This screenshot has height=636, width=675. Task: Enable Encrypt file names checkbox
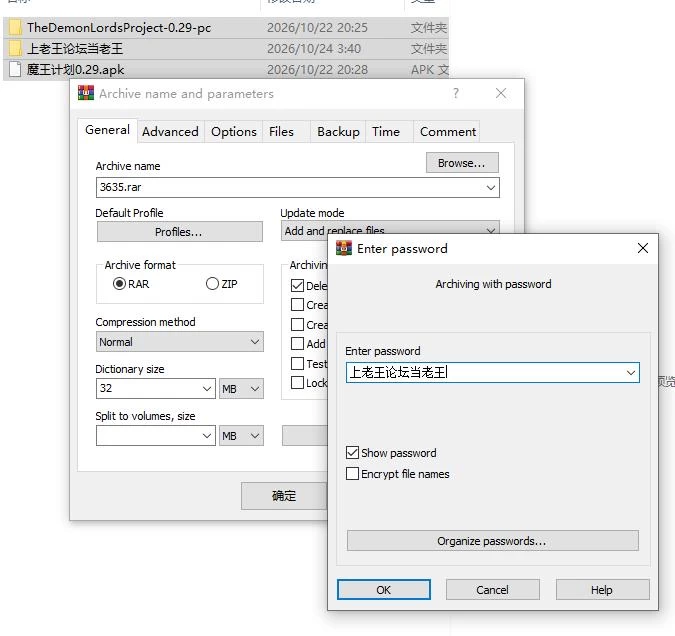tap(352, 474)
